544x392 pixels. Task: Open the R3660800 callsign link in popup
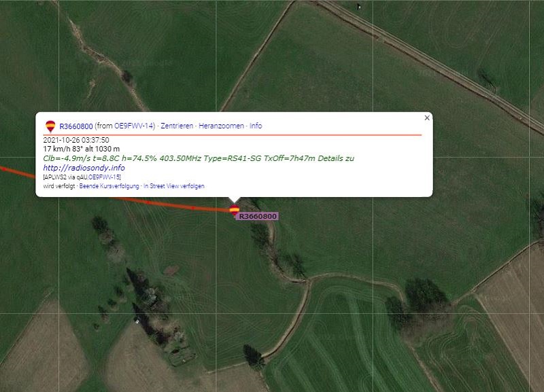coord(76,126)
